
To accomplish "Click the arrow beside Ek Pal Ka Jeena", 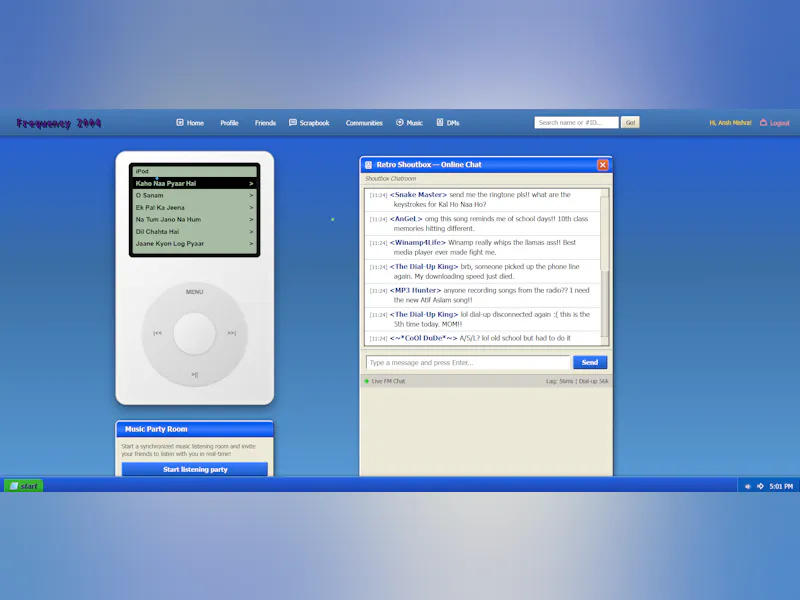I will point(251,208).
